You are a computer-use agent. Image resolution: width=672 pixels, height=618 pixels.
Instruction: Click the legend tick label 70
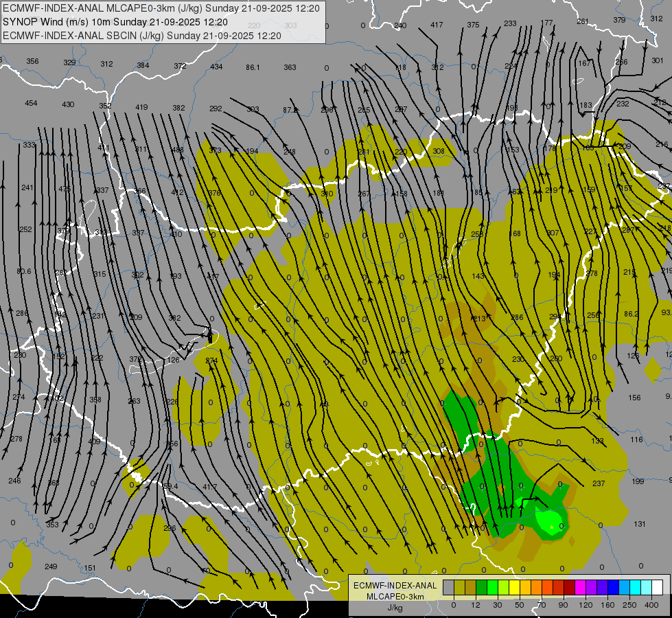click(x=542, y=605)
